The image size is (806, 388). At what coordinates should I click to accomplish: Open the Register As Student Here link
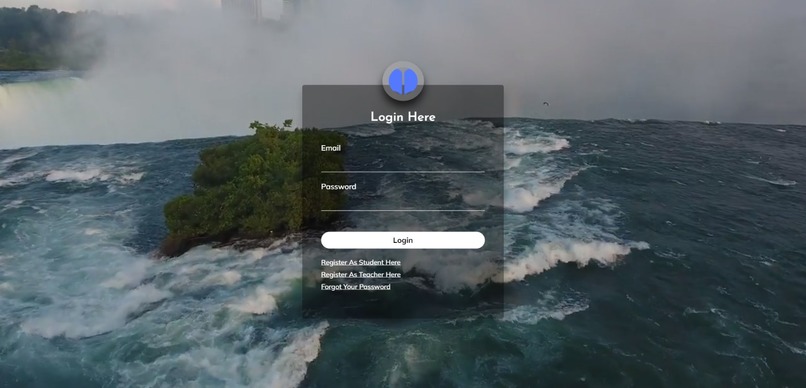pyautogui.click(x=361, y=262)
